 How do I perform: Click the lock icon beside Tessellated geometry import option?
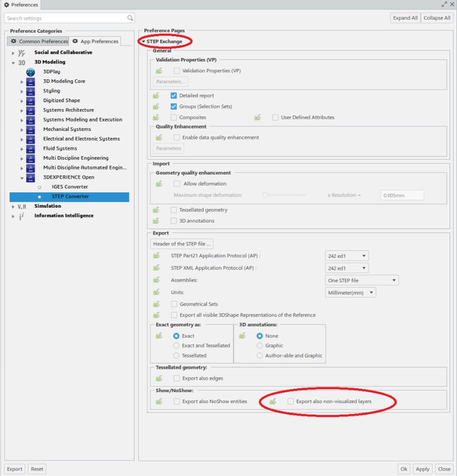156,210
